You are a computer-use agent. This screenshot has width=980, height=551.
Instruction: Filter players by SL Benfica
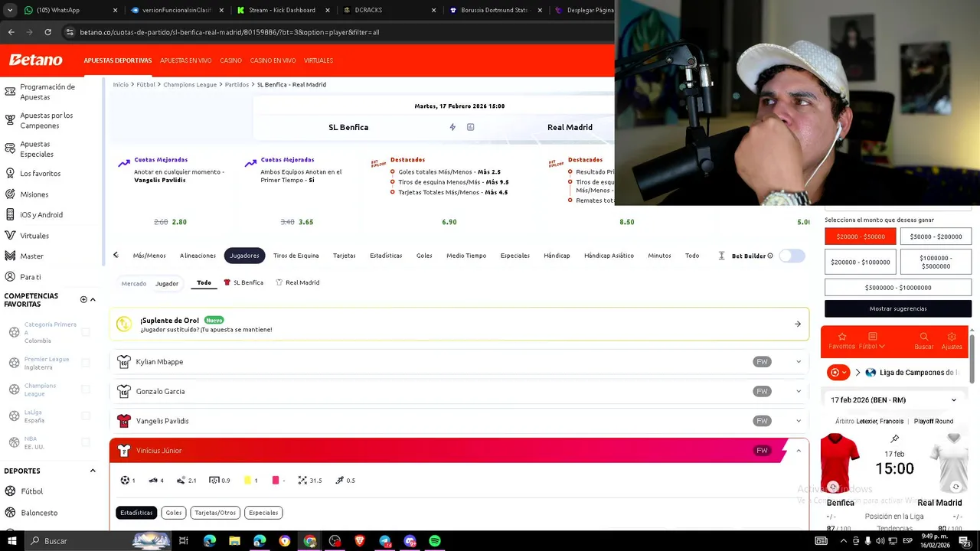coord(243,283)
